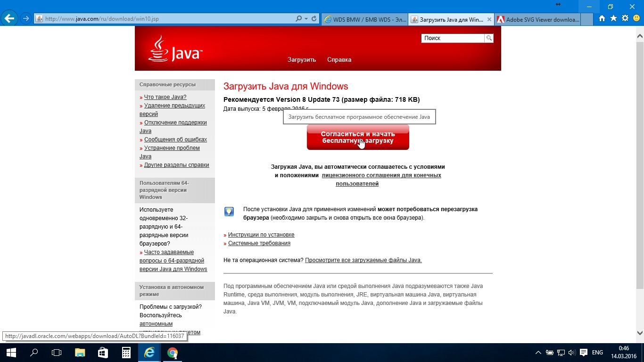Open taskbar Search magnifier

tap(34, 353)
